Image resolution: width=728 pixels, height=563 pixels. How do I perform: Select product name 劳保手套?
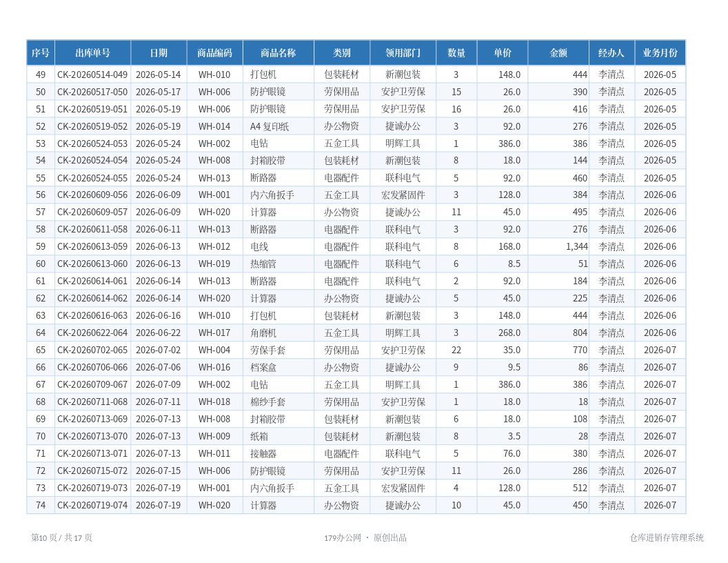tap(268, 350)
